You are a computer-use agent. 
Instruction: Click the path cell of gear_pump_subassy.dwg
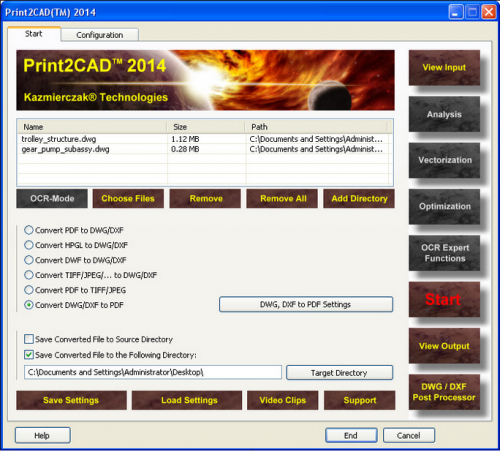316,149
